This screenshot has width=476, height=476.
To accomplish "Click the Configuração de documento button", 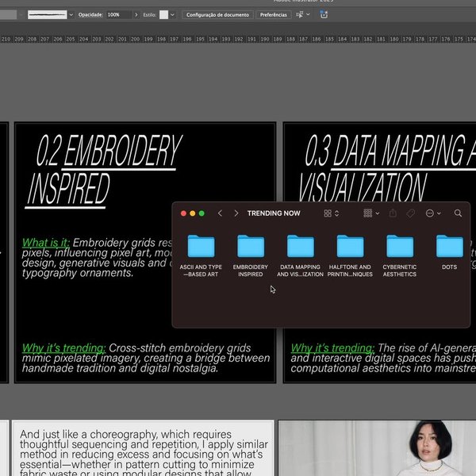I will point(217,14).
